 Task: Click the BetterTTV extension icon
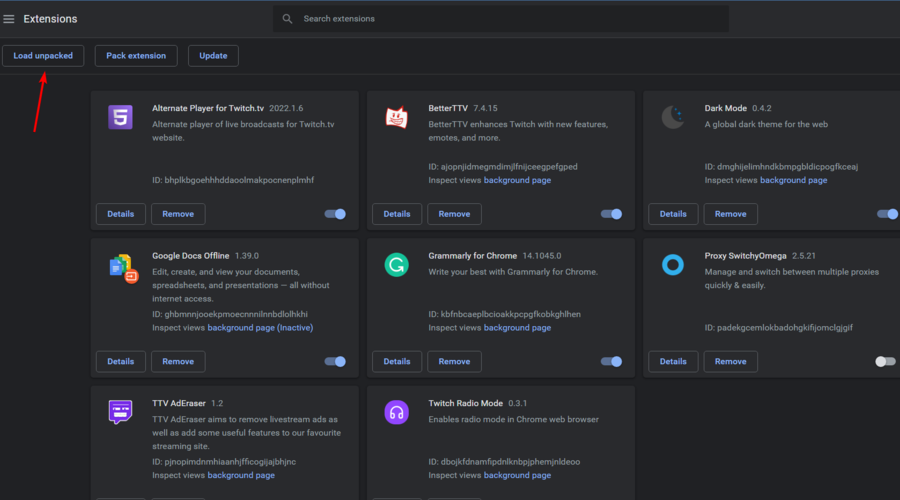pyautogui.click(x=397, y=117)
